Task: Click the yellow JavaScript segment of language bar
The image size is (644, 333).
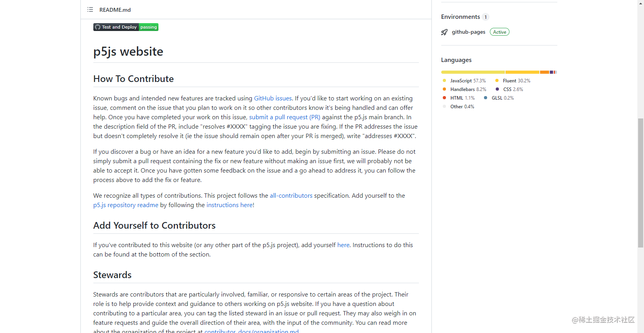Action: 473,72
